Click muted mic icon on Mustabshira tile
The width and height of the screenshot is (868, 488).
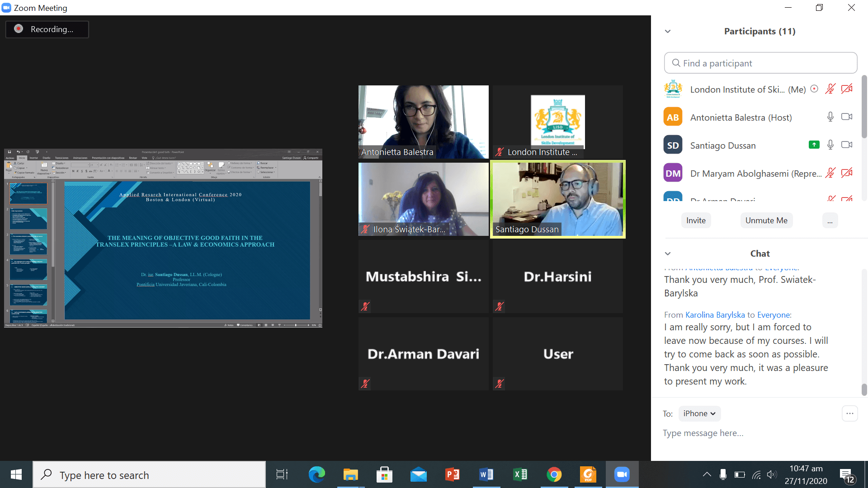(365, 306)
